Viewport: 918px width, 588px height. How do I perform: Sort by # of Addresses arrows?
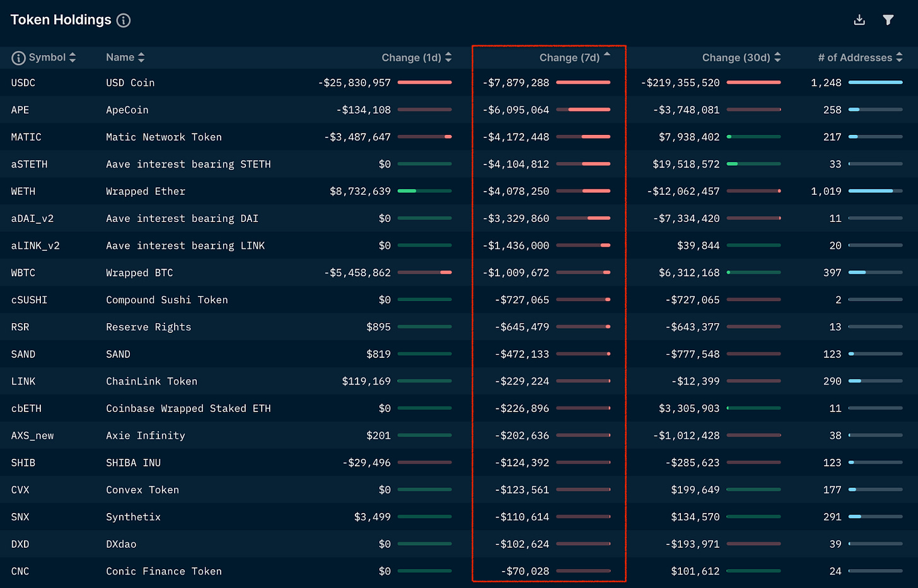pyautogui.click(x=899, y=57)
